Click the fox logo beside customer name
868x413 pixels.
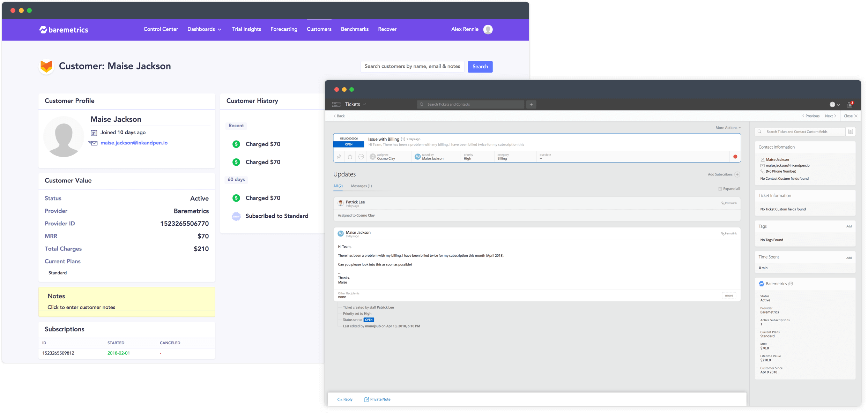(x=46, y=66)
